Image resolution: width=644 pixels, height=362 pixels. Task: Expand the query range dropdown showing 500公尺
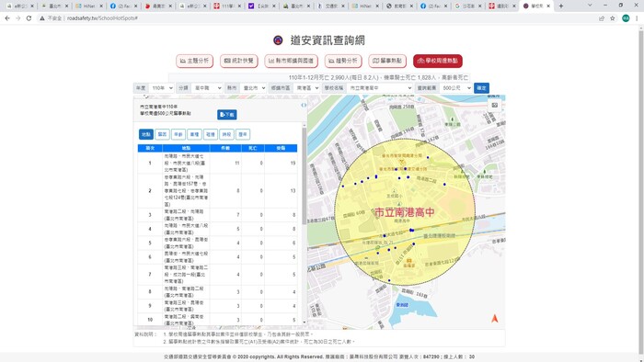click(455, 88)
